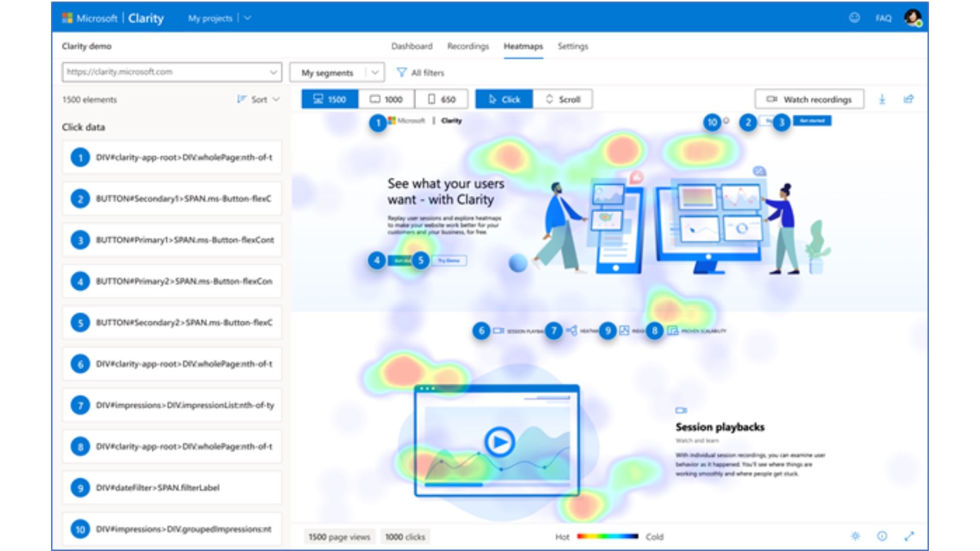Select row 10 groupedImpressions element

pos(172,529)
